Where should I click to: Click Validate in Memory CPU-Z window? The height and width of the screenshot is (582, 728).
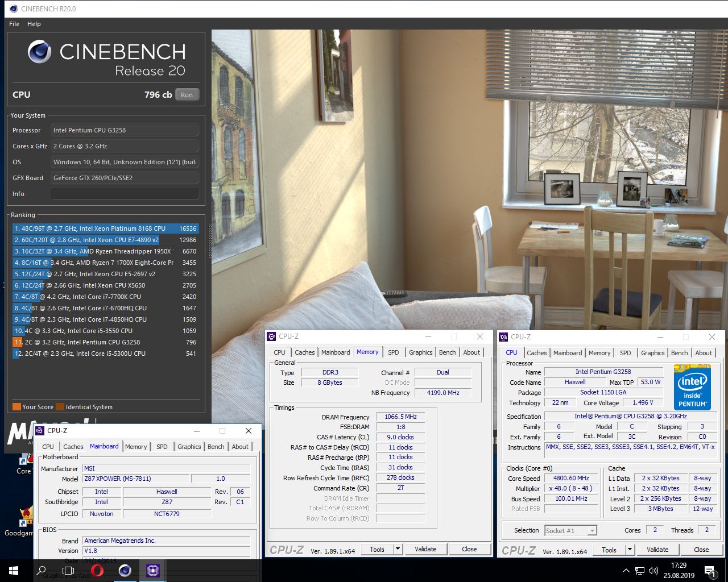[425, 549]
